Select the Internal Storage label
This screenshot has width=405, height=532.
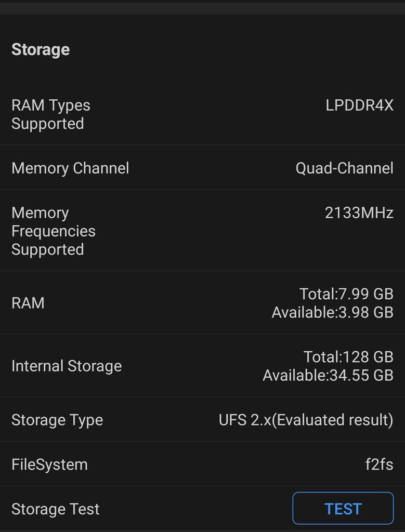[67, 366]
